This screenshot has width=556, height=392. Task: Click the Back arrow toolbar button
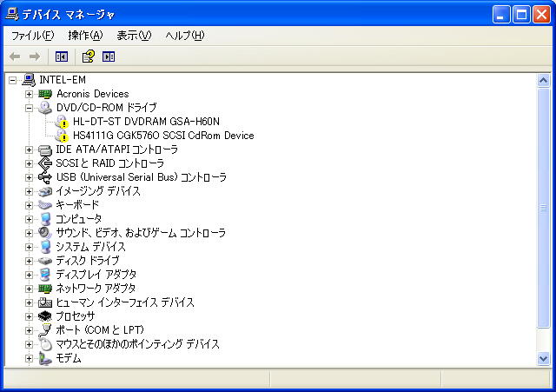click(x=15, y=56)
